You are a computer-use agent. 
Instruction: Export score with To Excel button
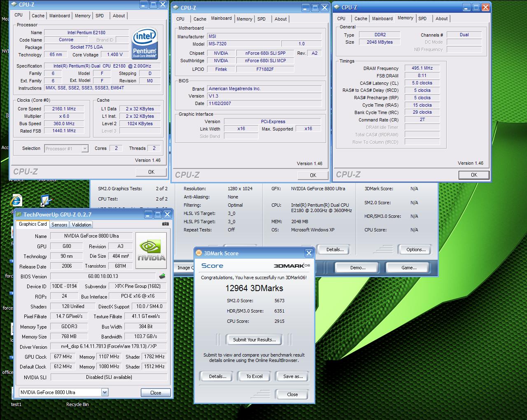click(254, 376)
